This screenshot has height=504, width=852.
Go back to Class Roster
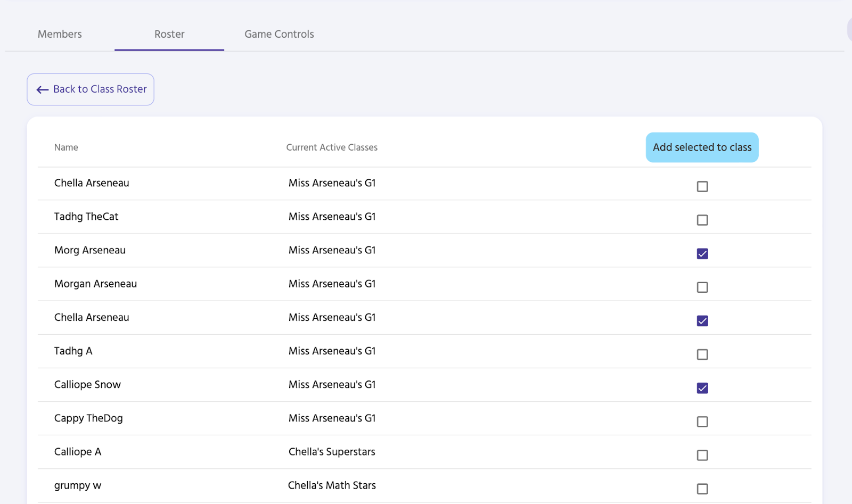91,89
